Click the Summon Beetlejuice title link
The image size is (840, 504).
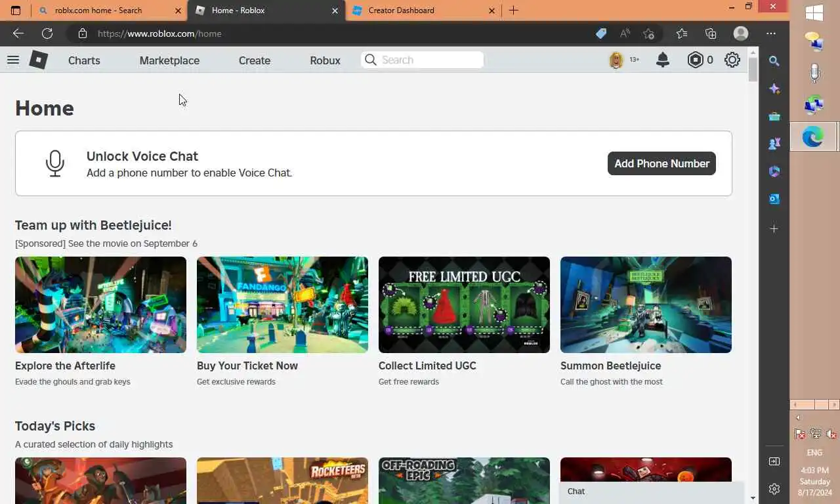tap(610, 366)
